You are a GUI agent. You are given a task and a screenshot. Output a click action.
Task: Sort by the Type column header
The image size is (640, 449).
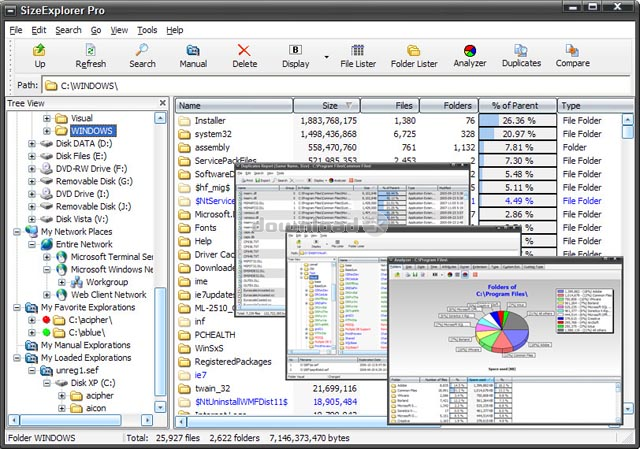coord(590,106)
